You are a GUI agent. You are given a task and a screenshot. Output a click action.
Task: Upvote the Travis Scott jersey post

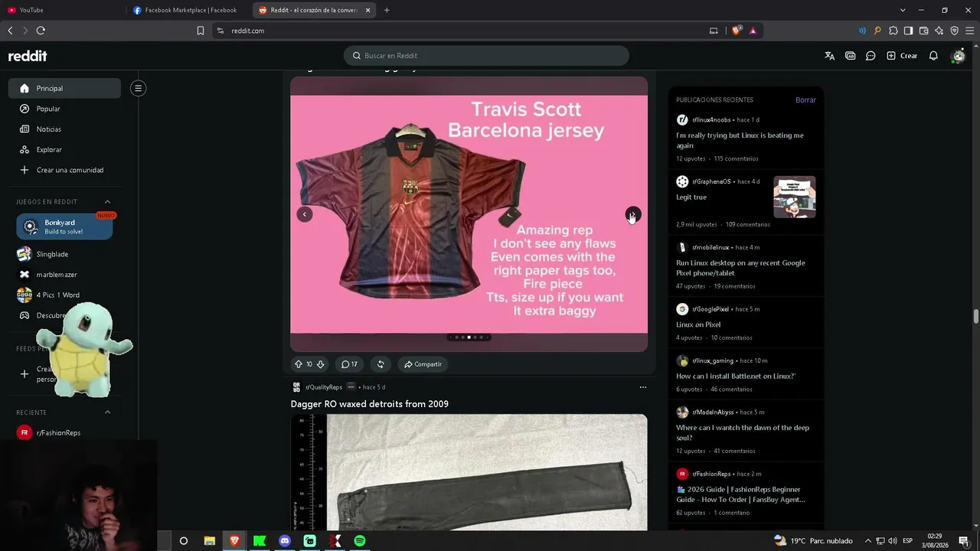click(x=299, y=364)
